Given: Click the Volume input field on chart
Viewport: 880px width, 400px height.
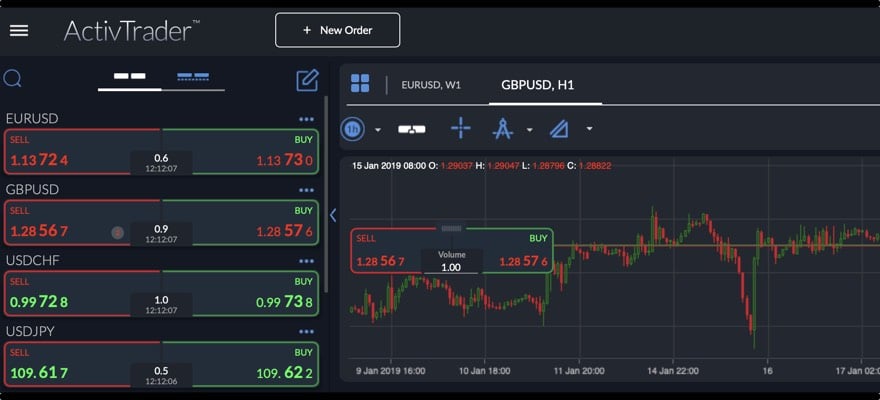Looking at the screenshot, I should click(x=451, y=268).
